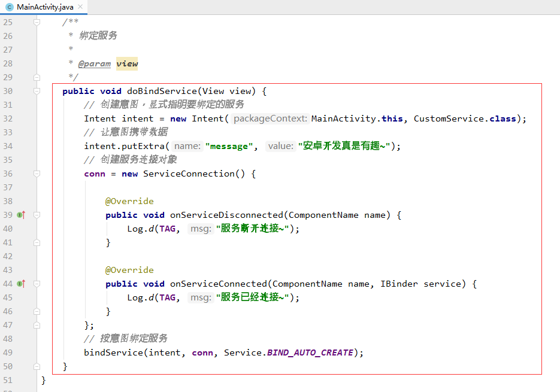
Task: Click line number 32 in gutter
Action: (x=8, y=118)
